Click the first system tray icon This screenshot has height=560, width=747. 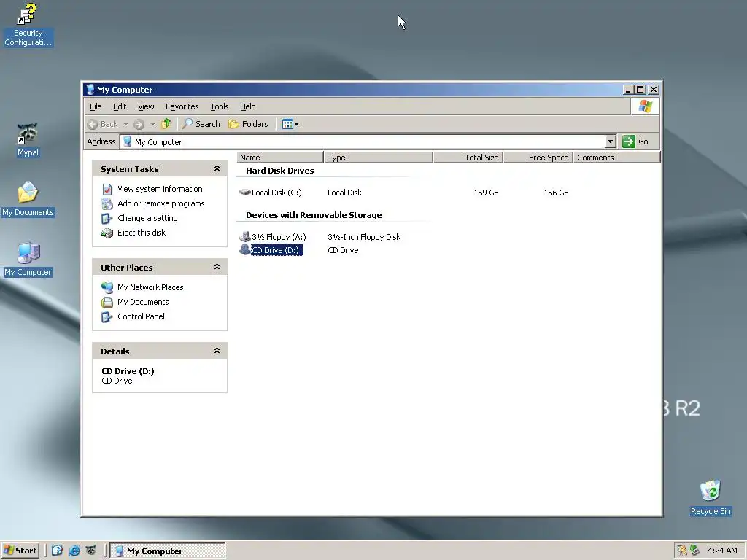click(682, 551)
